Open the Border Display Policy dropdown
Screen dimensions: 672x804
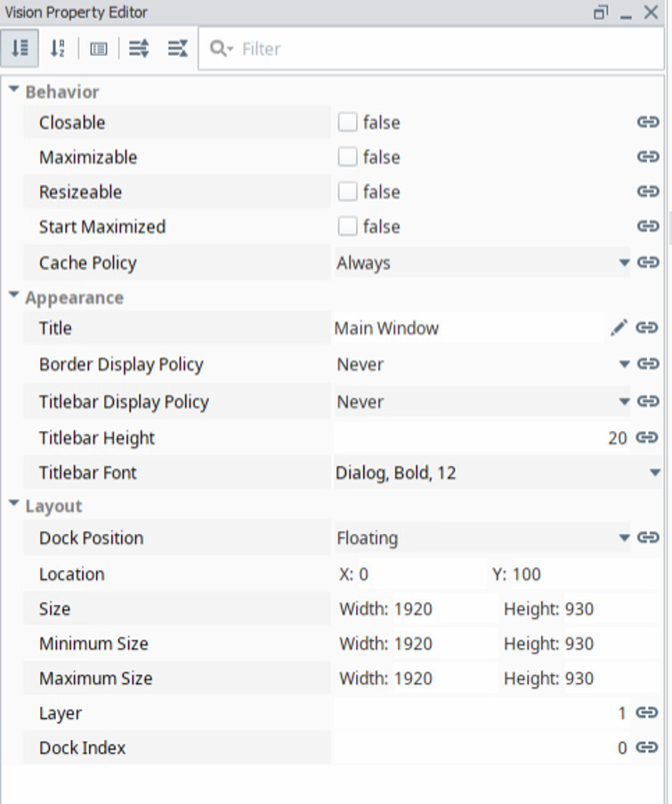(482, 364)
